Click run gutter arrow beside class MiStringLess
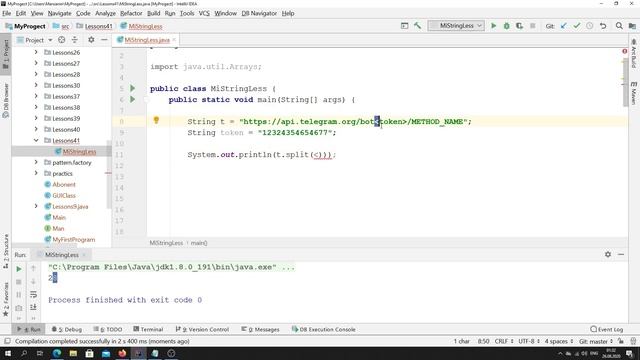This screenshot has width=640, height=360. 132,88
